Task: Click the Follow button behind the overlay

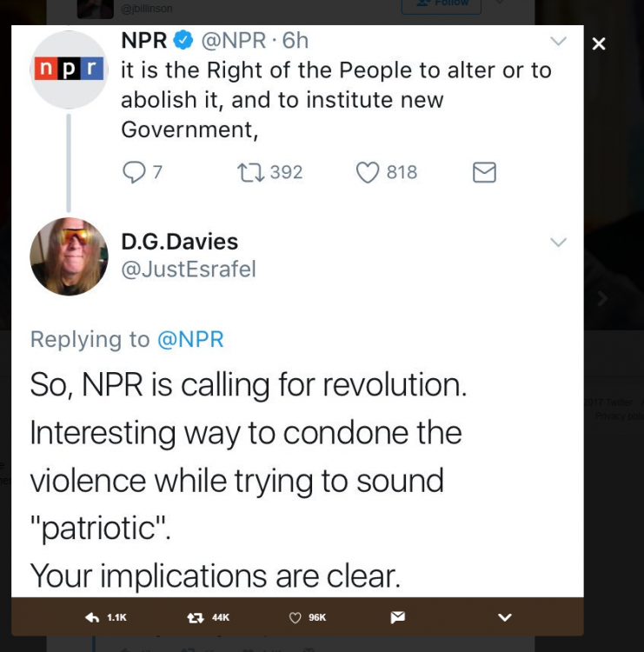Action: (442, 5)
